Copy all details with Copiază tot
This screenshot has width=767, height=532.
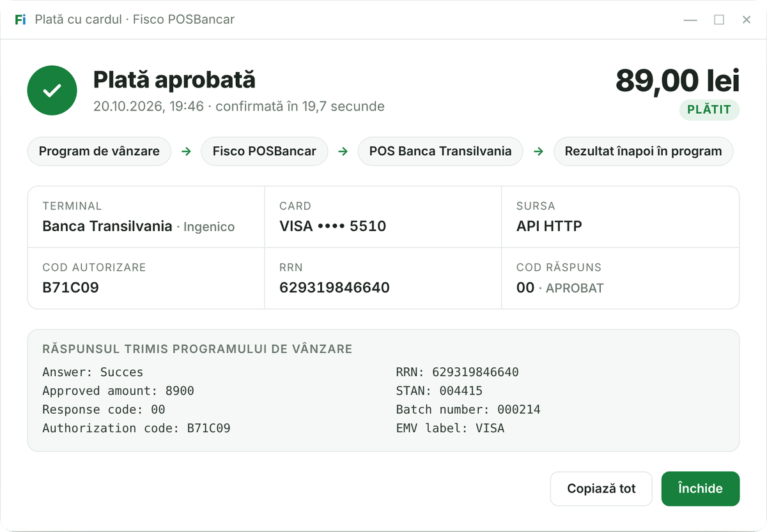(x=601, y=489)
